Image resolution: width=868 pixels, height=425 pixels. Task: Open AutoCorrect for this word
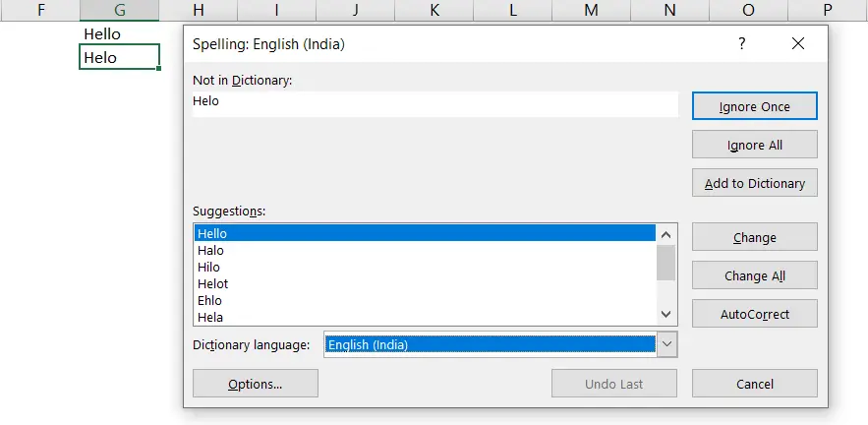(x=755, y=314)
